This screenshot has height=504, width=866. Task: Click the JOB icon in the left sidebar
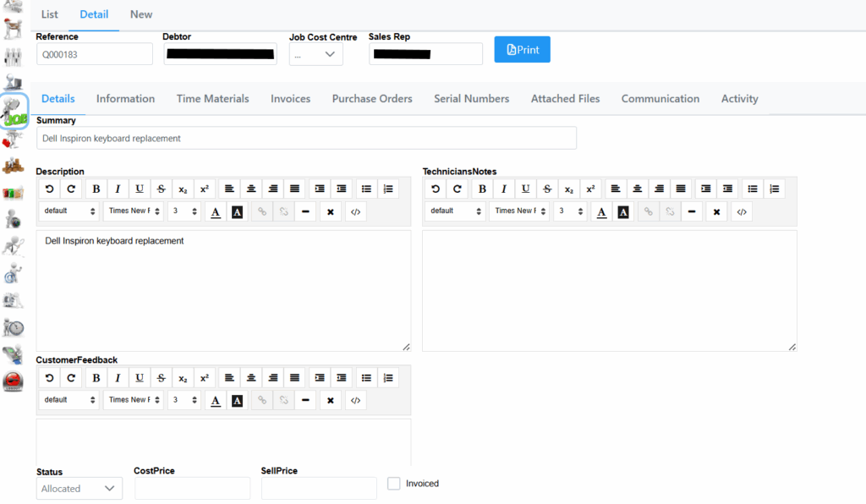(x=15, y=110)
